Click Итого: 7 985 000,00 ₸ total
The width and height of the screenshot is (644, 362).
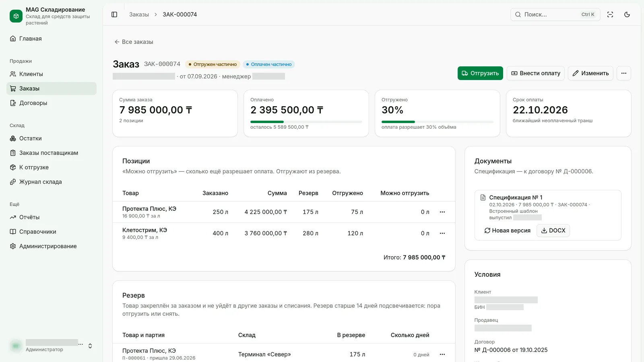[x=414, y=257]
